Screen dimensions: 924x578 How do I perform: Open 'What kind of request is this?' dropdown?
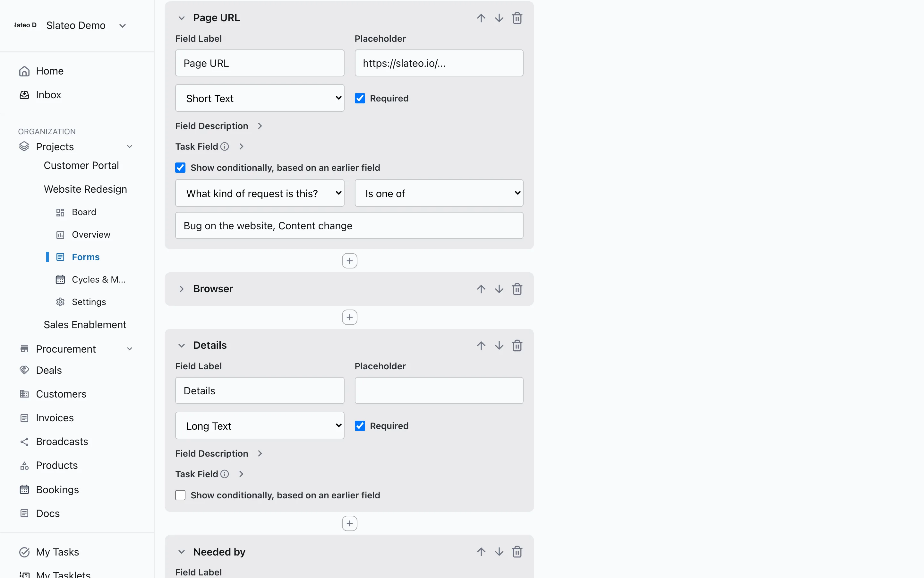(260, 193)
